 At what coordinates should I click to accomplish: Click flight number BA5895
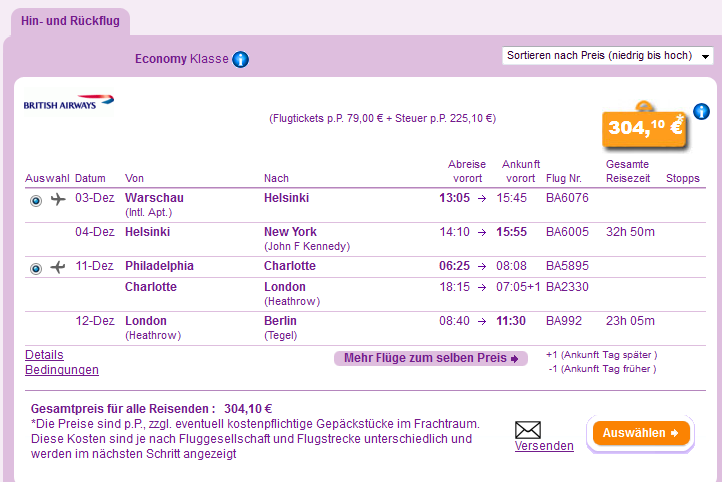567,266
